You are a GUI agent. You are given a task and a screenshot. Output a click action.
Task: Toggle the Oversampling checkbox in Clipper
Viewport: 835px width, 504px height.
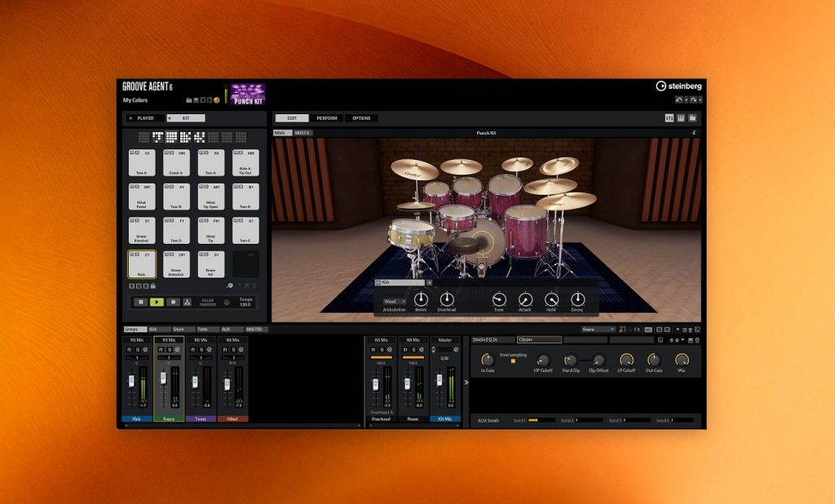513,360
